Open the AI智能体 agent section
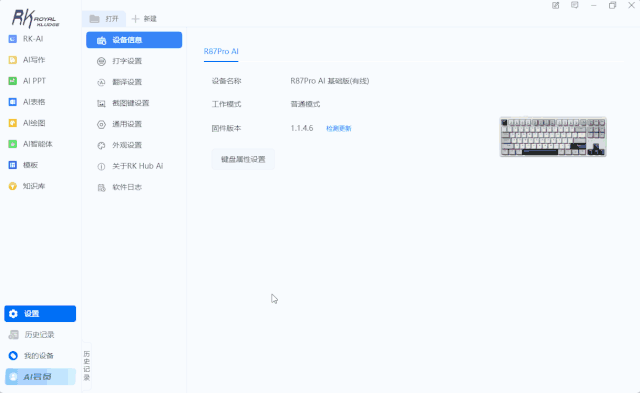Image resolution: width=640 pixels, height=393 pixels. tap(31, 144)
